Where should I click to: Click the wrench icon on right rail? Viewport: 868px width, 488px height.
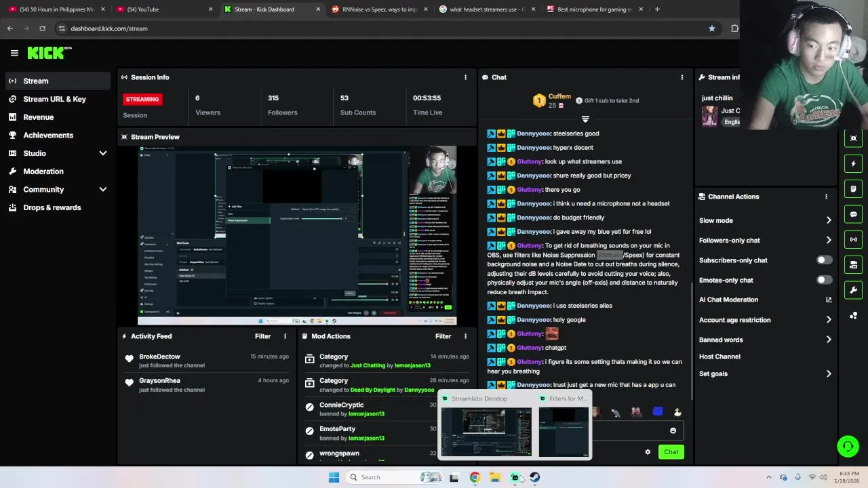[853, 290]
